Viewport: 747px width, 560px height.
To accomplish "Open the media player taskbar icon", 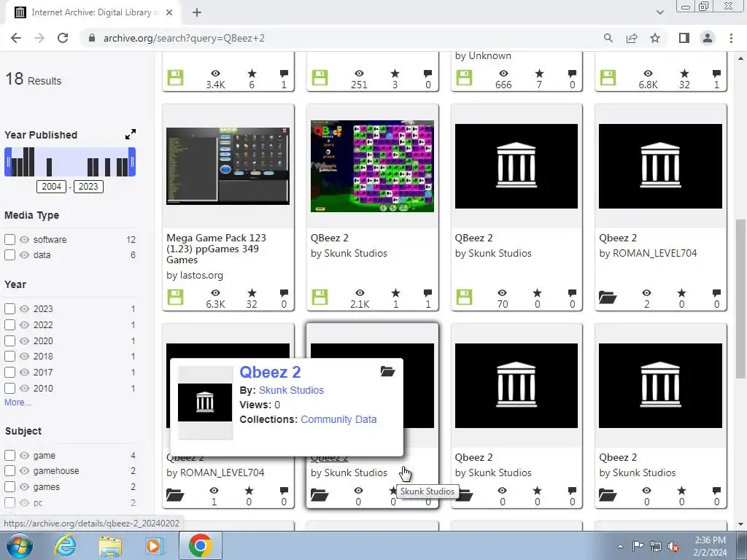I will pos(154,545).
